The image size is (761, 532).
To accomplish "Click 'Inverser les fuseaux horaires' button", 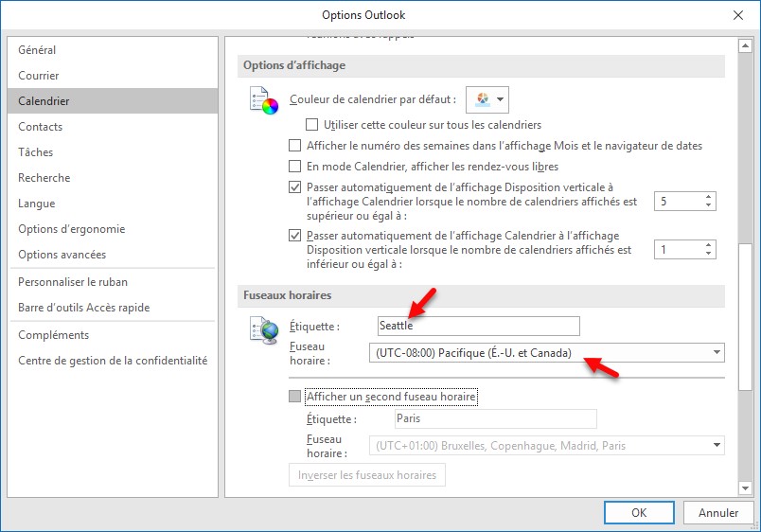I will [367, 475].
